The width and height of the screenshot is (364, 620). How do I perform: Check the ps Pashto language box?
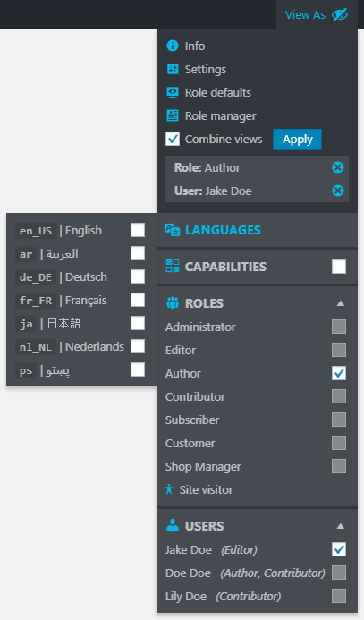138,370
